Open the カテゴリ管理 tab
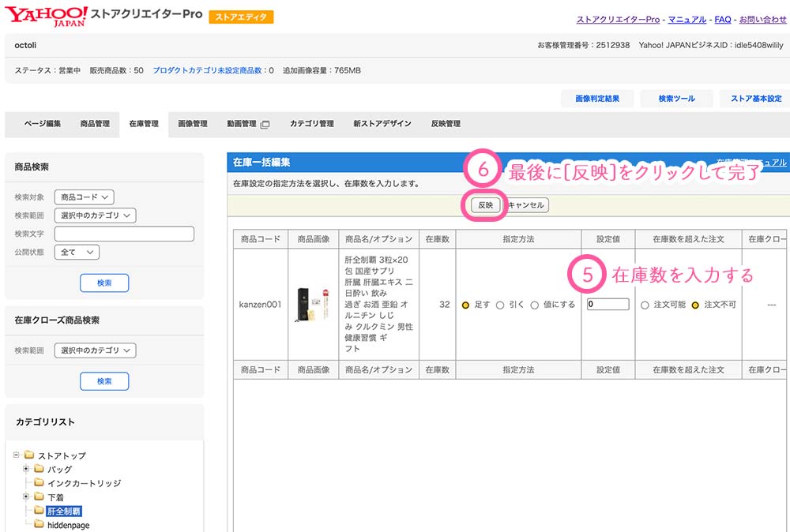The height and width of the screenshot is (532, 790). click(311, 124)
